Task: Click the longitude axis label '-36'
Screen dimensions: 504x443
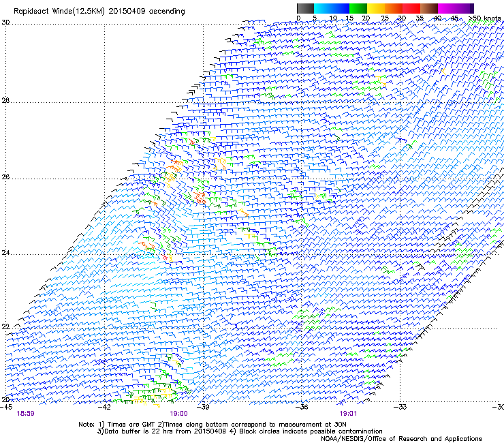Action: [x=301, y=407]
